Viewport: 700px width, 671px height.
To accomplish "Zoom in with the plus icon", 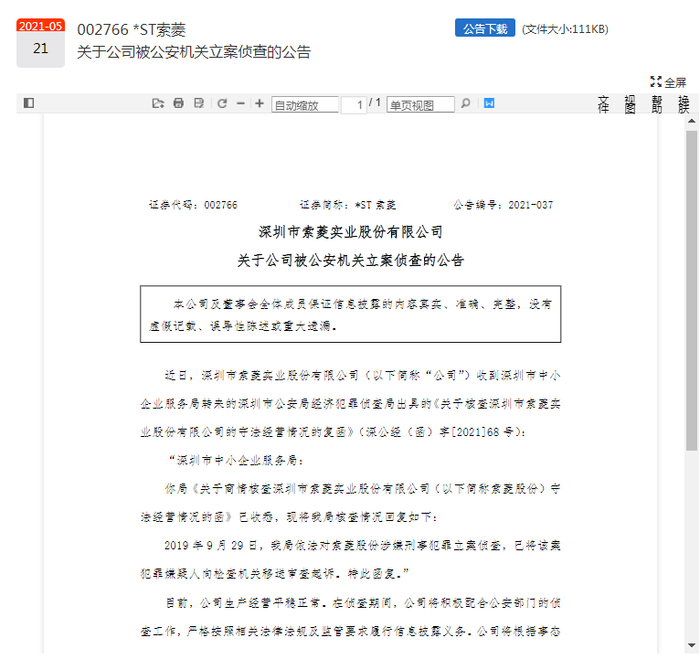I will point(259,104).
